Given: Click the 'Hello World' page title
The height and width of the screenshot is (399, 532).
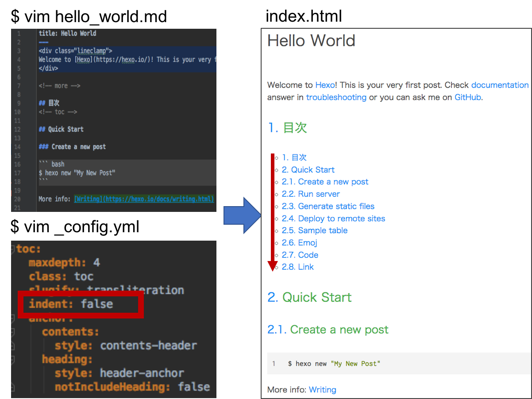Looking at the screenshot, I should point(311,41).
